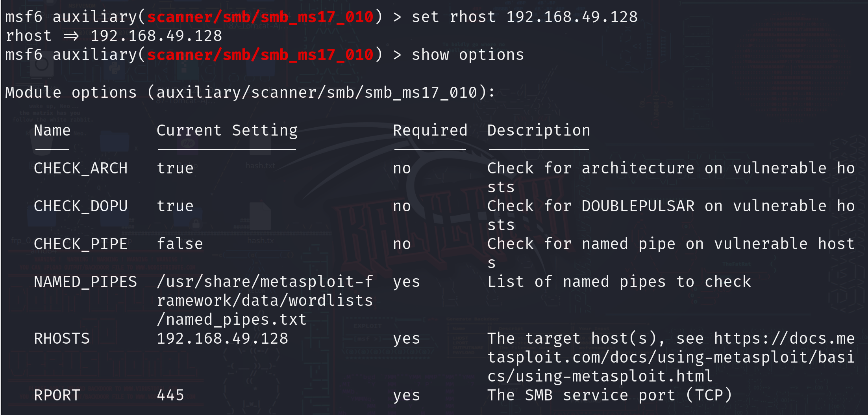The width and height of the screenshot is (868, 415).
Task: Click the 'false' value for CHECK_PIPE
Action: point(180,244)
